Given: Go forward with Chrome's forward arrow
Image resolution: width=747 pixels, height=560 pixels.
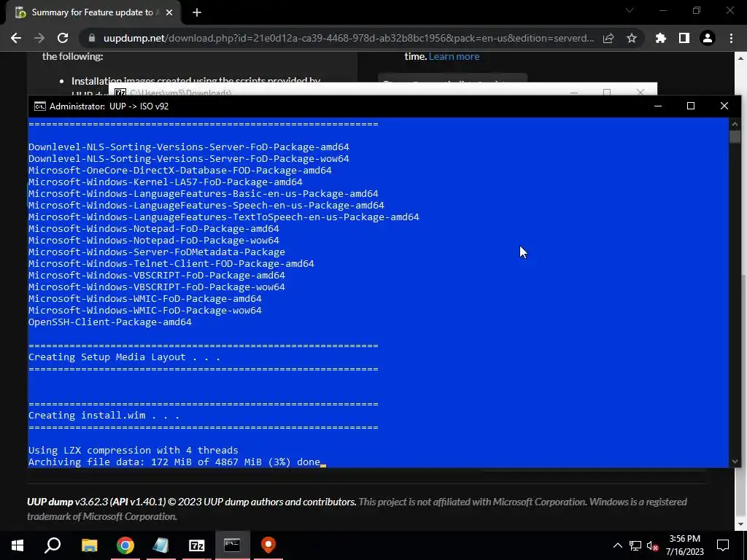Looking at the screenshot, I should [39, 38].
